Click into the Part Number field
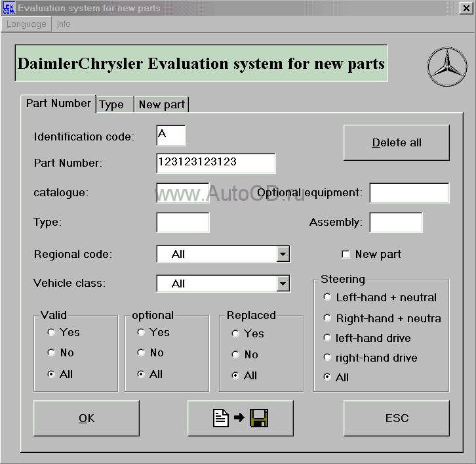The image size is (476, 464). coord(216,163)
